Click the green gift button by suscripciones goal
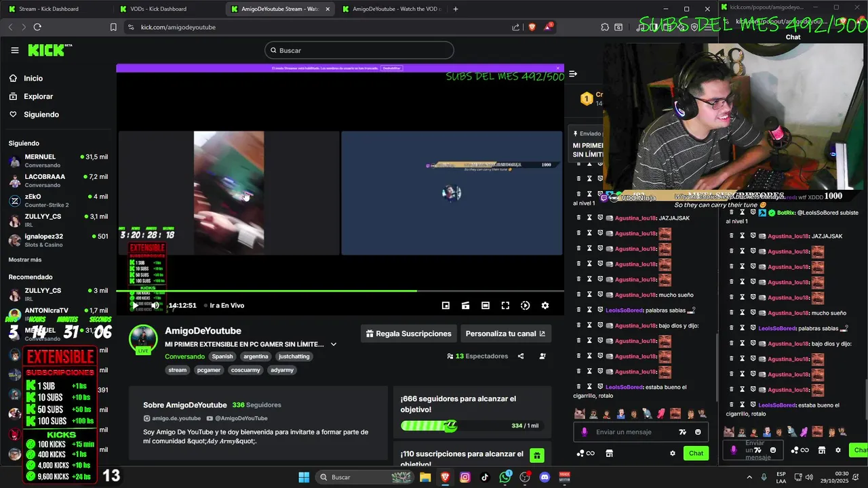The width and height of the screenshot is (868, 488). tap(536, 456)
